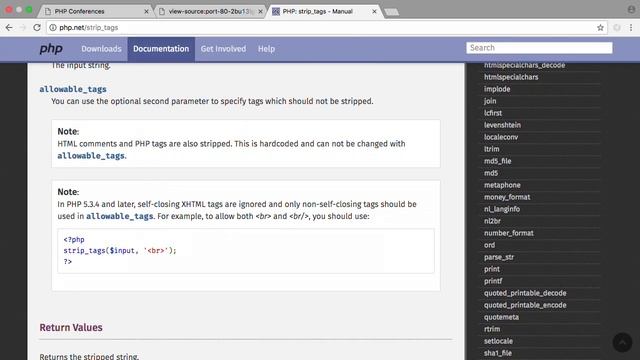Open the localeconv sidebar link
This screenshot has width=640, height=360.
click(x=501, y=137)
